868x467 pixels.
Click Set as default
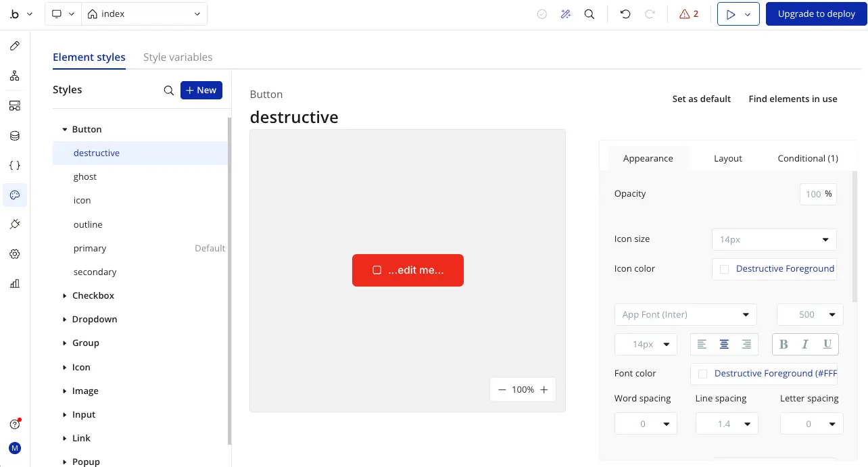click(x=701, y=99)
